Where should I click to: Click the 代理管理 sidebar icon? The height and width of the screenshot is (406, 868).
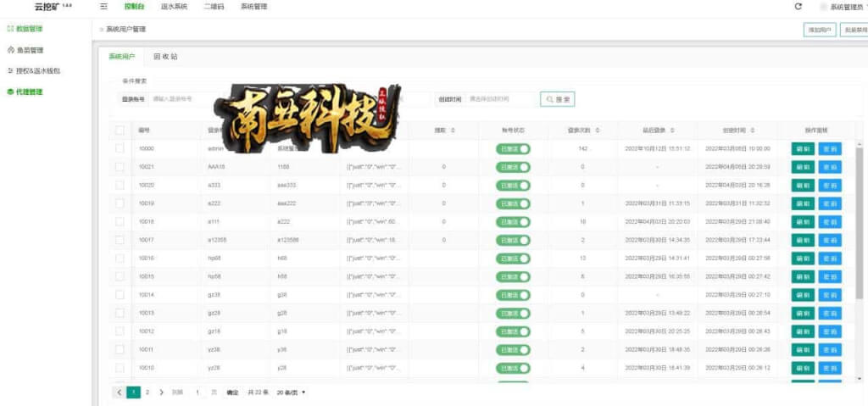[x=10, y=92]
